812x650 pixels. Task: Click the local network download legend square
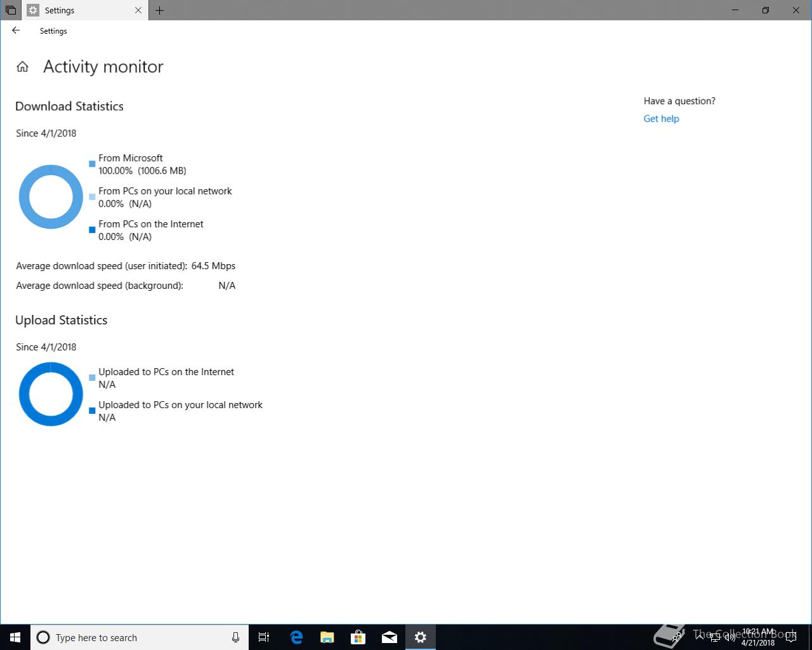(x=92, y=197)
